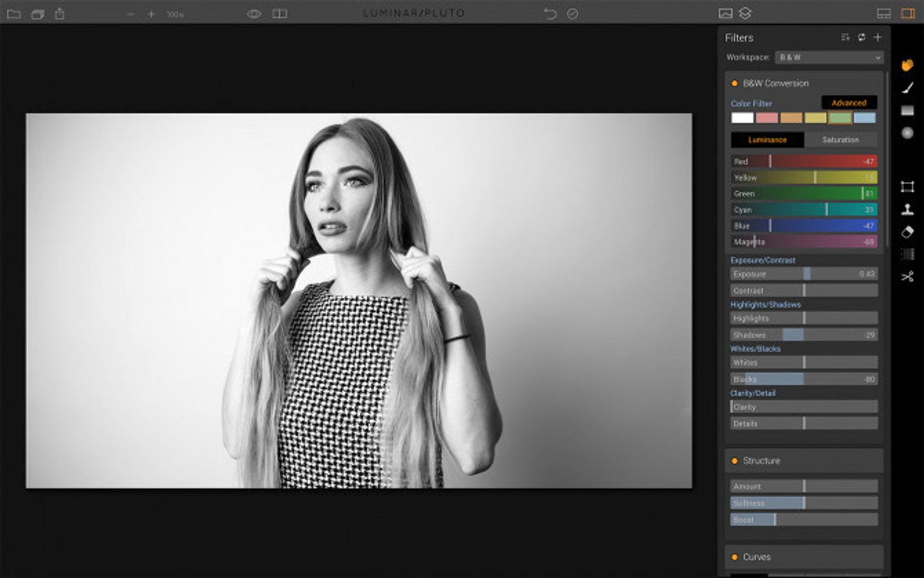Switch to the Saturation tab
The height and width of the screenshot is (578, 924).
(x=842, y=140)
